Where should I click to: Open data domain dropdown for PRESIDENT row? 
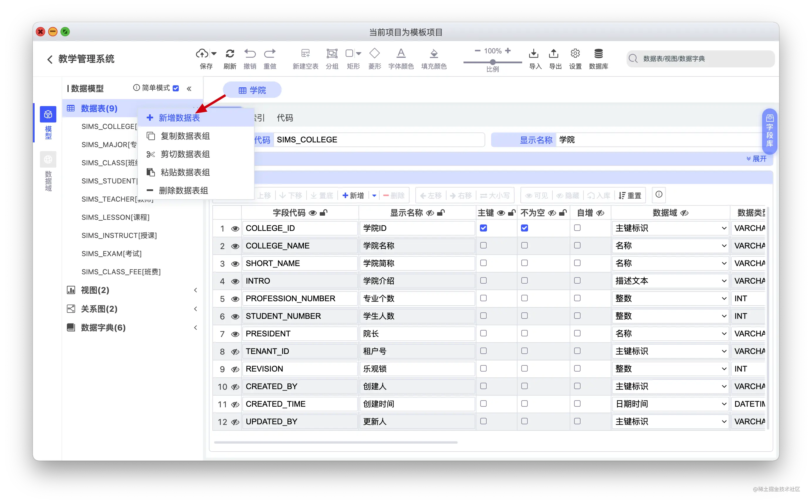(670, 334)
